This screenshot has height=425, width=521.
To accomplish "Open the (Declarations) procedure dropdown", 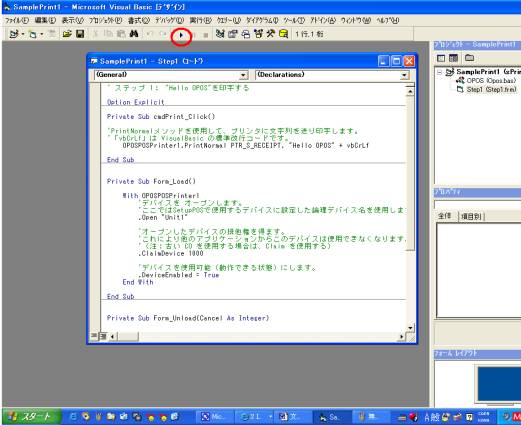I will [x=404, y=75].
